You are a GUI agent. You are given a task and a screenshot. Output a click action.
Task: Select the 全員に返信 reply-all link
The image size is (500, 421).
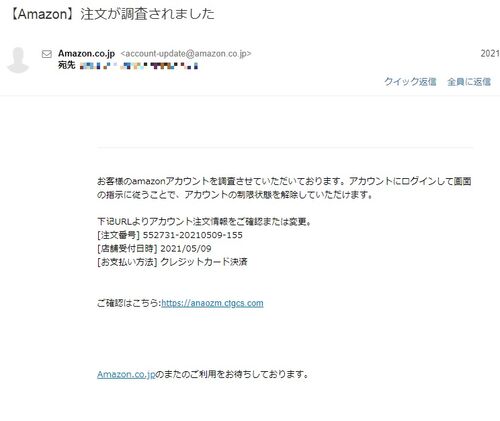coord(469,82)
